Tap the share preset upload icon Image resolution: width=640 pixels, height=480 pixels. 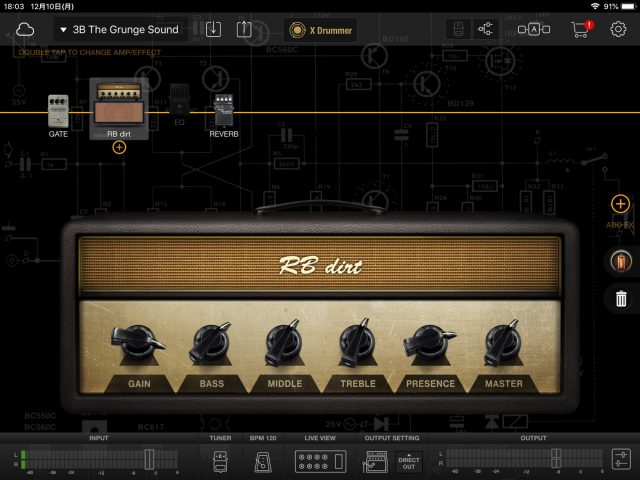pos(243,30)
